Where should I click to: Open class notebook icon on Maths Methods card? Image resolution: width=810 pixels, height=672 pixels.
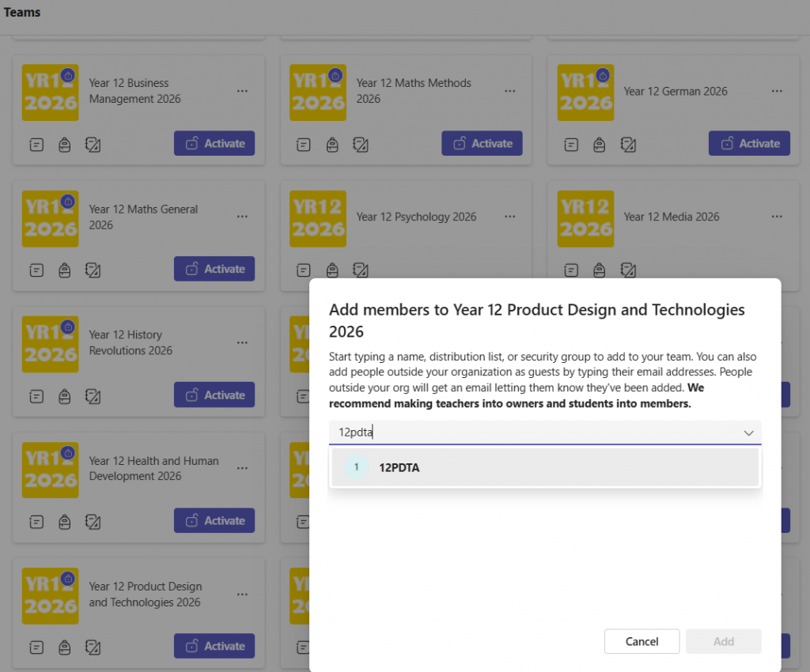tap(361, 144)
